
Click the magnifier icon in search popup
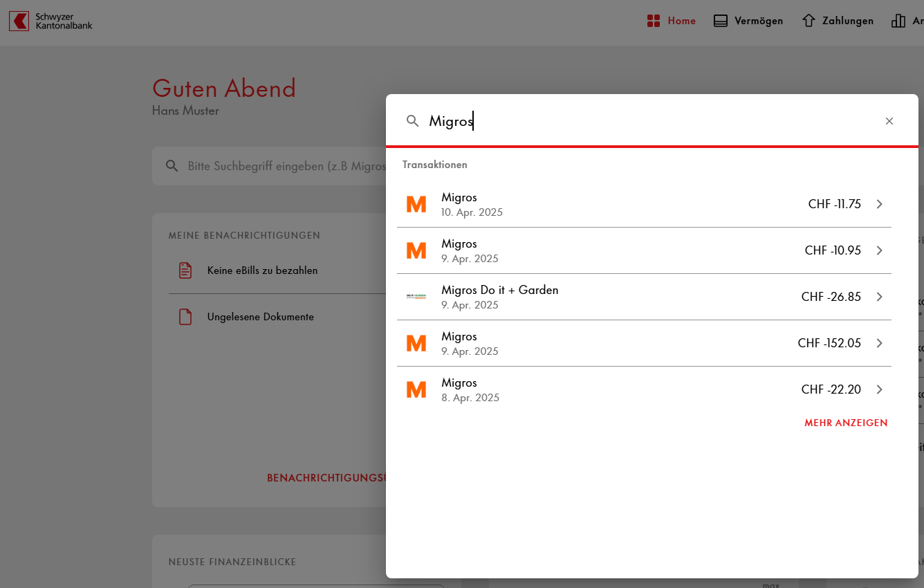click(413, 121)
